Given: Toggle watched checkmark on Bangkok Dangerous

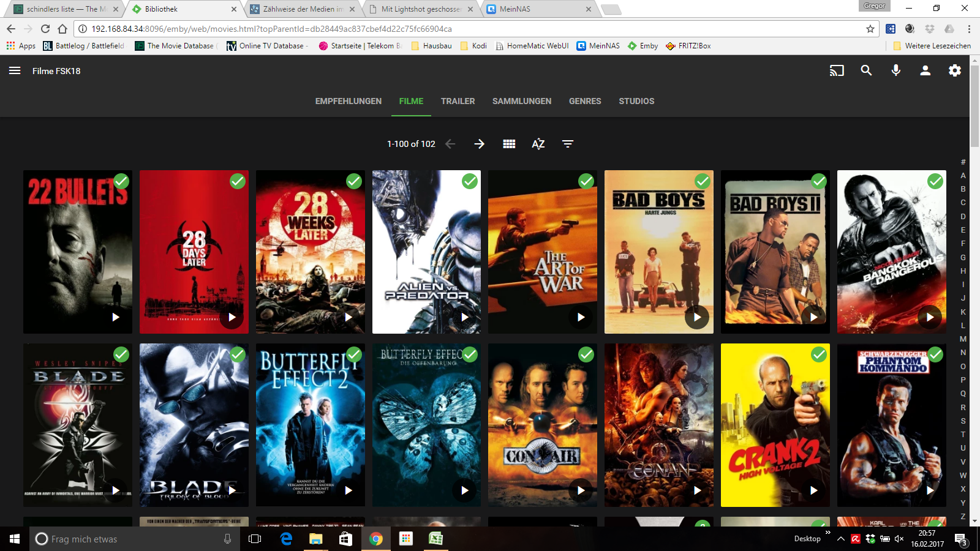Looking at the screenshot, I should coord(935,181).
